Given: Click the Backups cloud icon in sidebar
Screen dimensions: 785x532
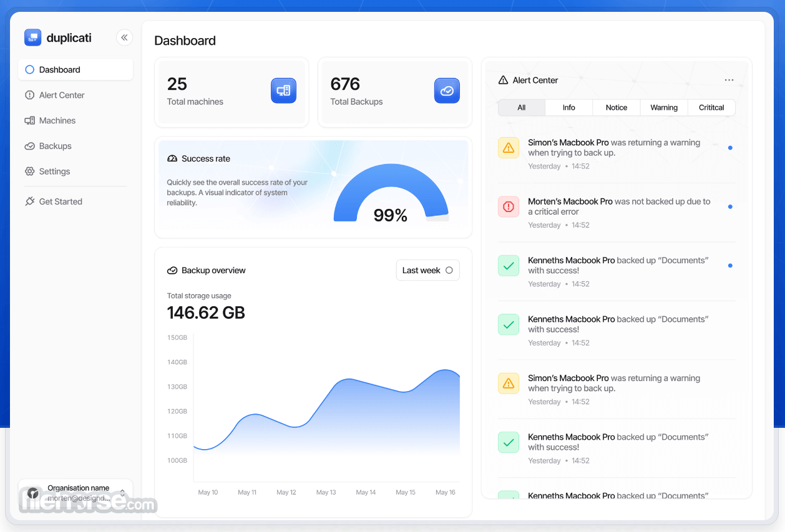Looking at the screenshot, I should point(29,146).
